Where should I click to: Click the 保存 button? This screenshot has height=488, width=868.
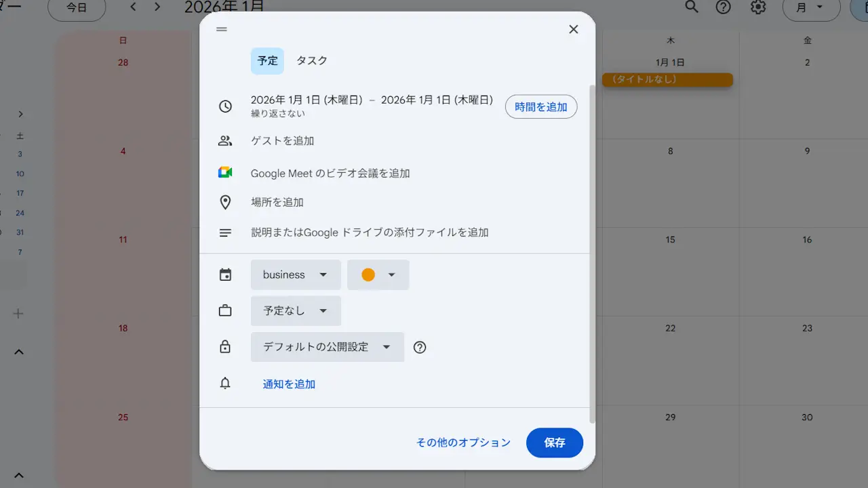click(554, 443)
